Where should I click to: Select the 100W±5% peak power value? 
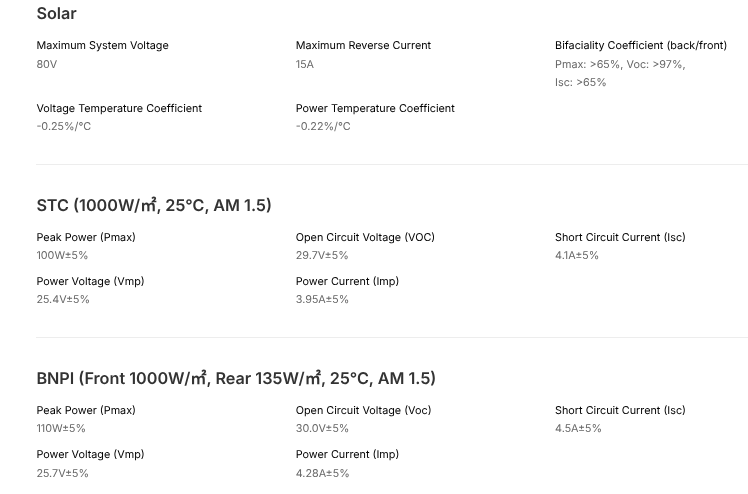(x=62, y=256)
